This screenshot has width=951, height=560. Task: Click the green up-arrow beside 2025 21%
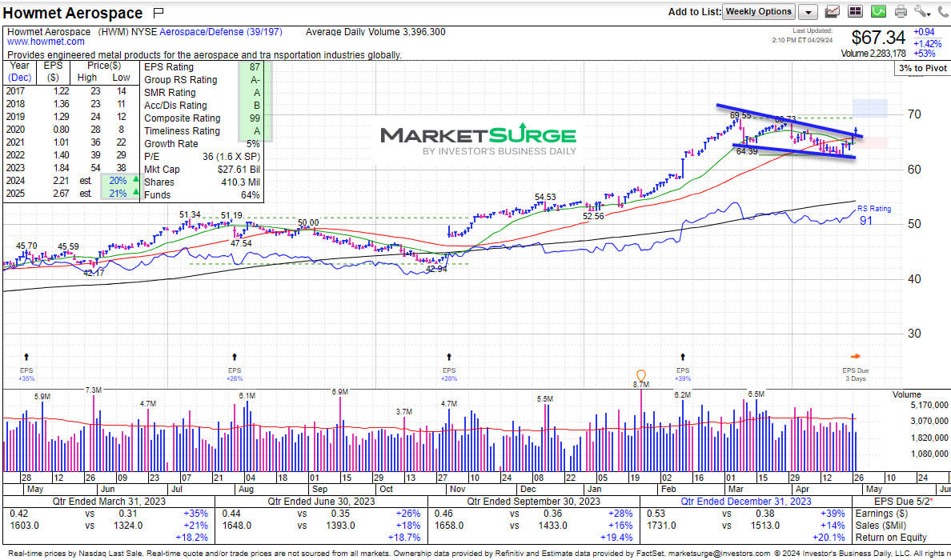pos(135,193)
